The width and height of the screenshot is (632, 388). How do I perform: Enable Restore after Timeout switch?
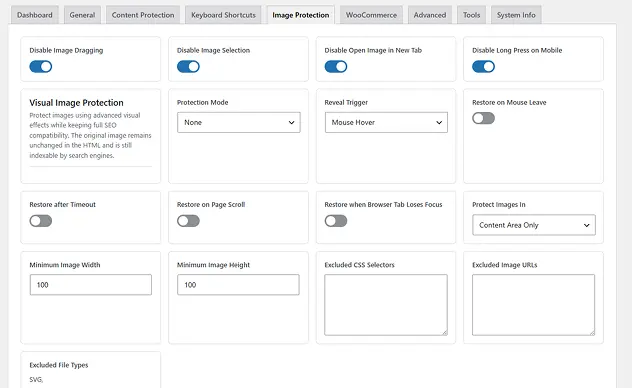41,221
